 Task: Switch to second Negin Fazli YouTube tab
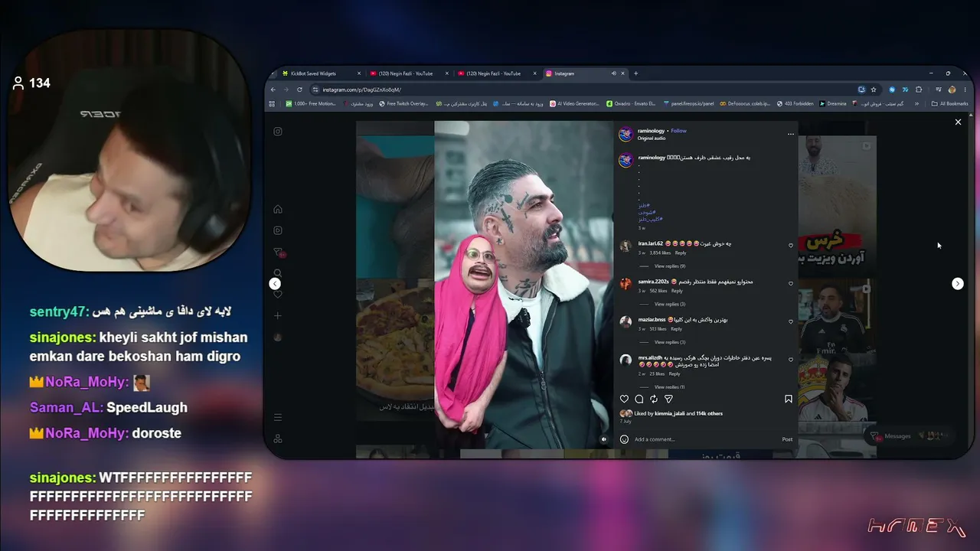pyautogui.click(x=496, y=73)
